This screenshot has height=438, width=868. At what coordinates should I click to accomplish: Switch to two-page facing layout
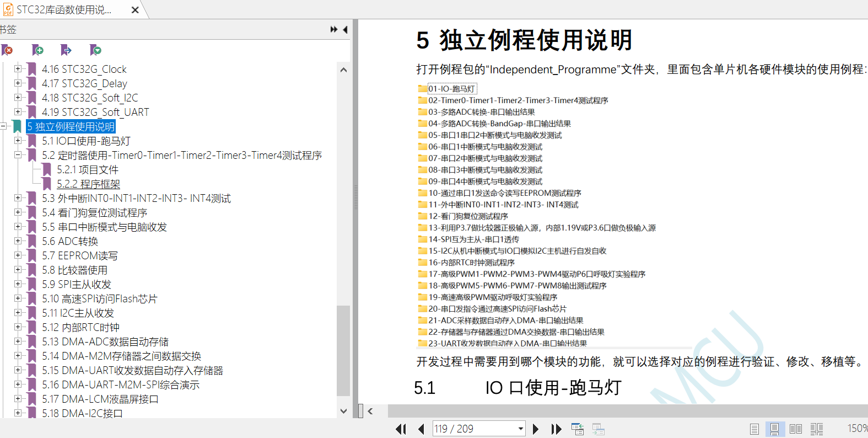796,429
